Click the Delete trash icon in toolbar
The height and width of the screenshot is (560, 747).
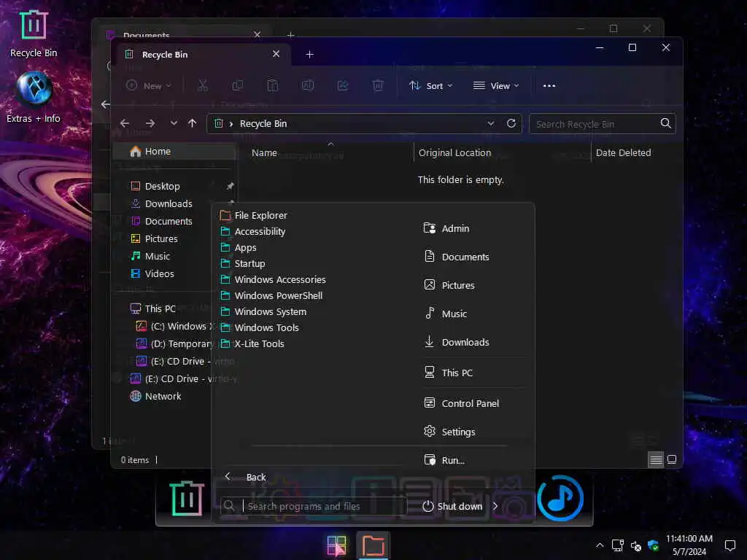point(377,86)
